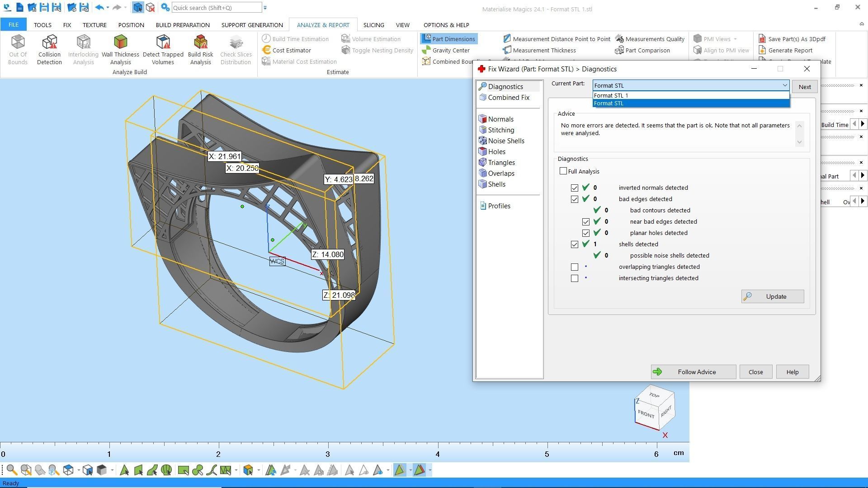Collapse the Current Part combo box arrow
This screenshot has height=488, width=868.
[x=784, y=85]
